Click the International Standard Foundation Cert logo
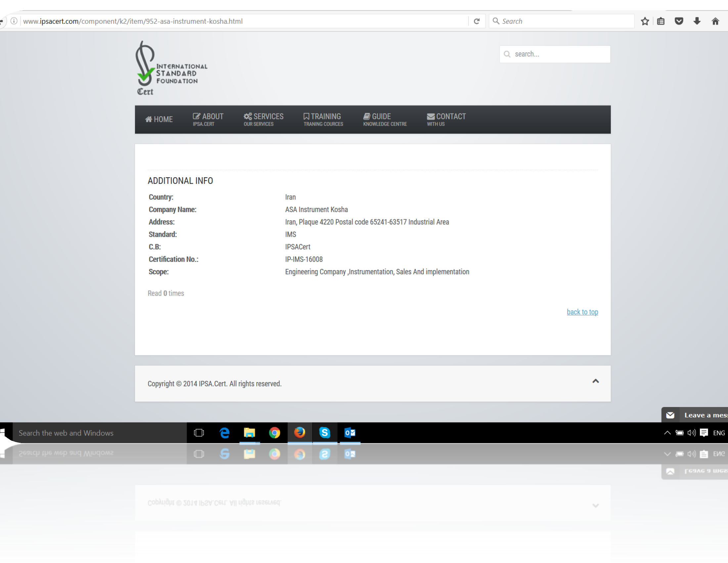The height and width of the screenshot is (563, 728). [171, 68]
